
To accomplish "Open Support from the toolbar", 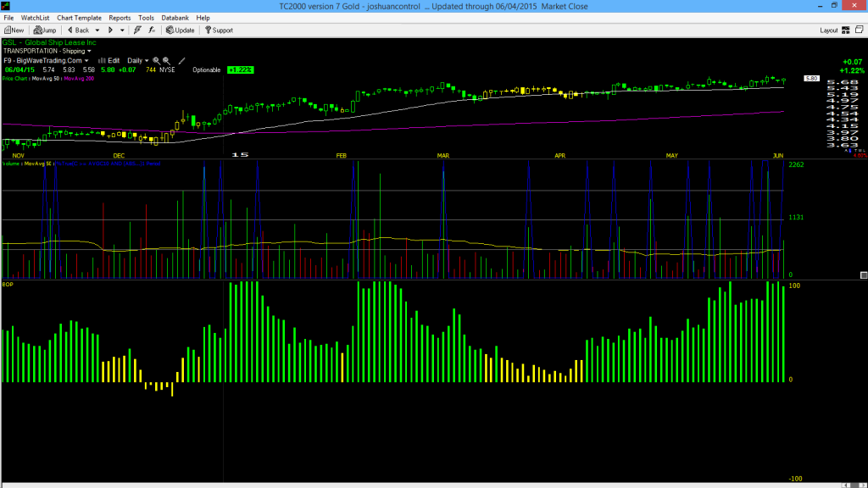I will click(x=220, y=30).
